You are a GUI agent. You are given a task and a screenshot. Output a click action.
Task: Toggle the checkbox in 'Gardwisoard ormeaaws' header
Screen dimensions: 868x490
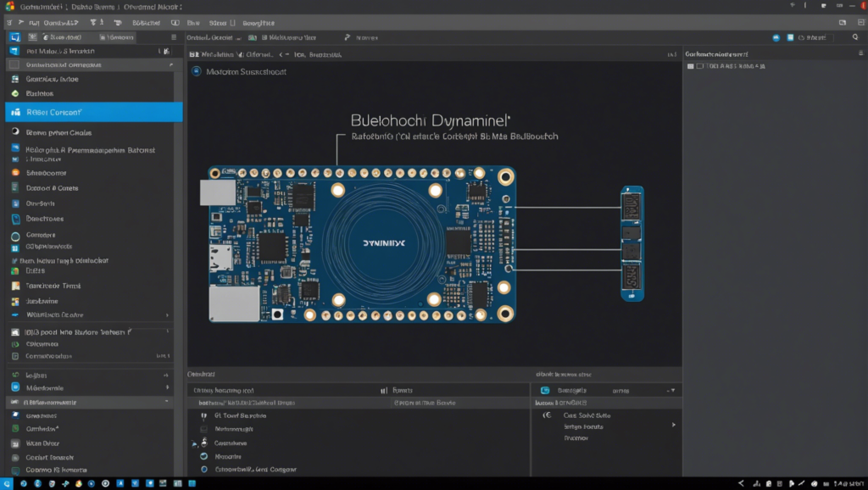point(14,64)
